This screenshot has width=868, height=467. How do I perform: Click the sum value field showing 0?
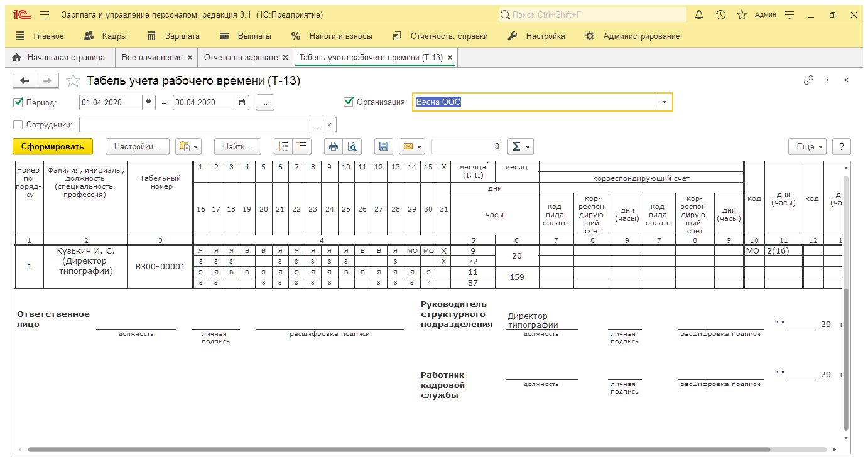click(x=466, y=146)
